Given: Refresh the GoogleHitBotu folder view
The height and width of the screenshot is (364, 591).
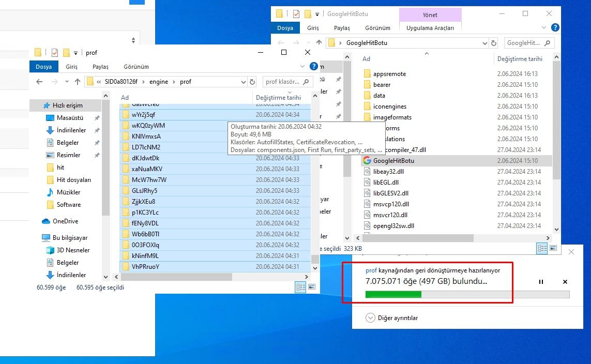Looking at the screenshot, I should (x=494, y=43).
